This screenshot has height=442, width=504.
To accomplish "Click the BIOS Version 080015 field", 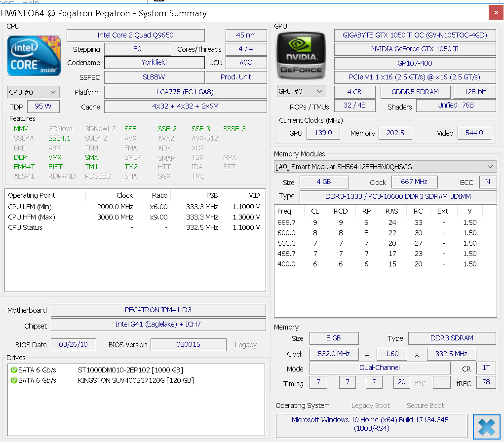I will [x=189, y=345].
